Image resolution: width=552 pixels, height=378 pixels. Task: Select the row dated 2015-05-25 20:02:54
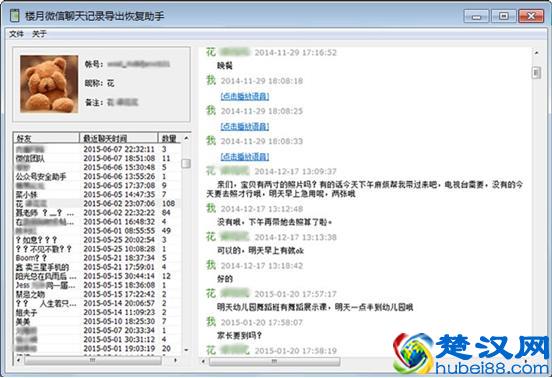click(x=98, y=240)
